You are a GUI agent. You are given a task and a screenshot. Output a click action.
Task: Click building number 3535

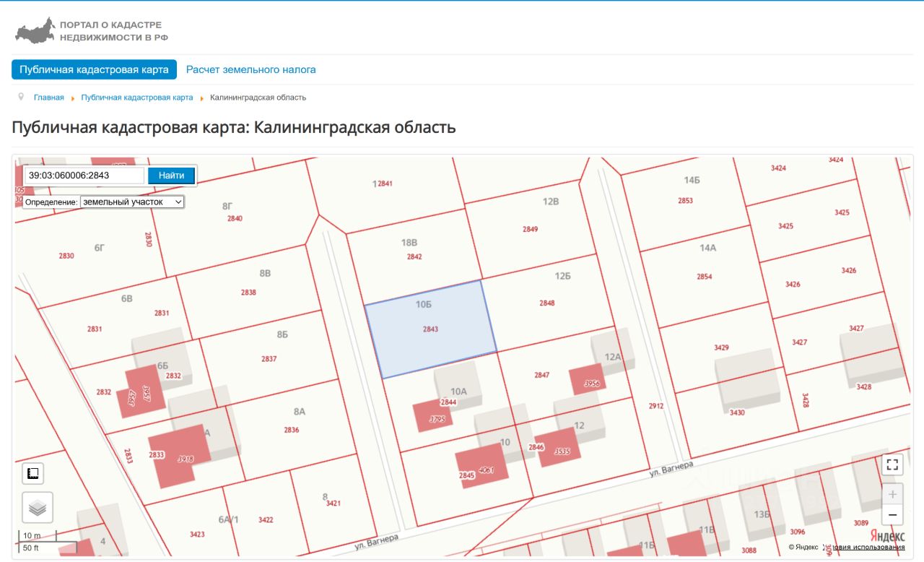[563, 451]
